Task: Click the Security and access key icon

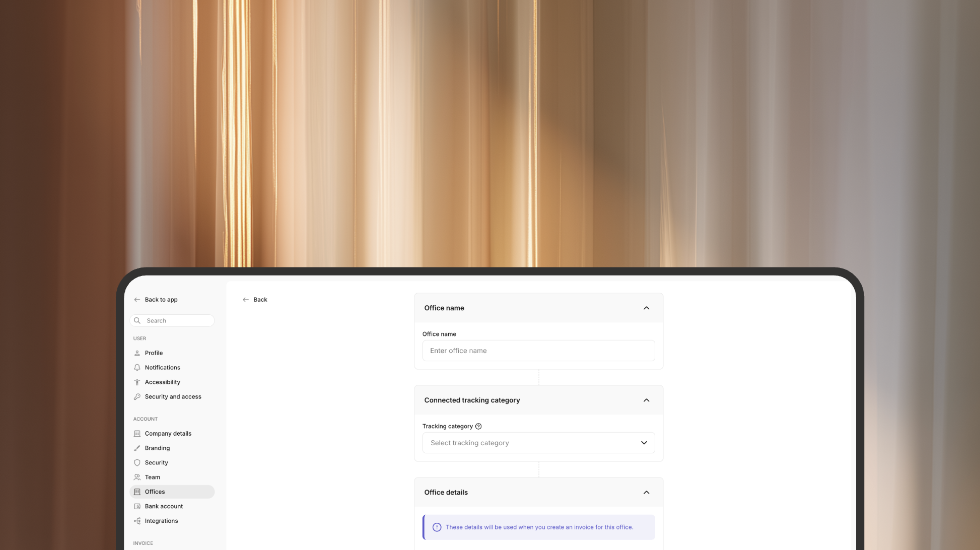Action: [137, 397]
